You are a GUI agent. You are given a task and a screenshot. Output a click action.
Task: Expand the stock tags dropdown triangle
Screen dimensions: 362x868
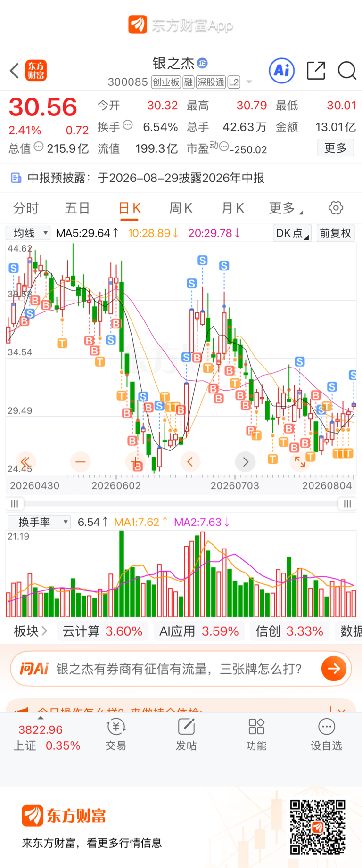(249, 82)
